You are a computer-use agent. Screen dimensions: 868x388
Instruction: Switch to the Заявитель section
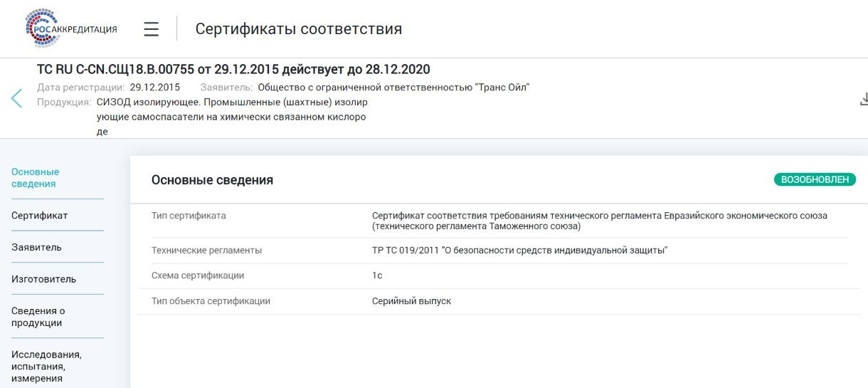pyautogui.click(x=36, y=247)
